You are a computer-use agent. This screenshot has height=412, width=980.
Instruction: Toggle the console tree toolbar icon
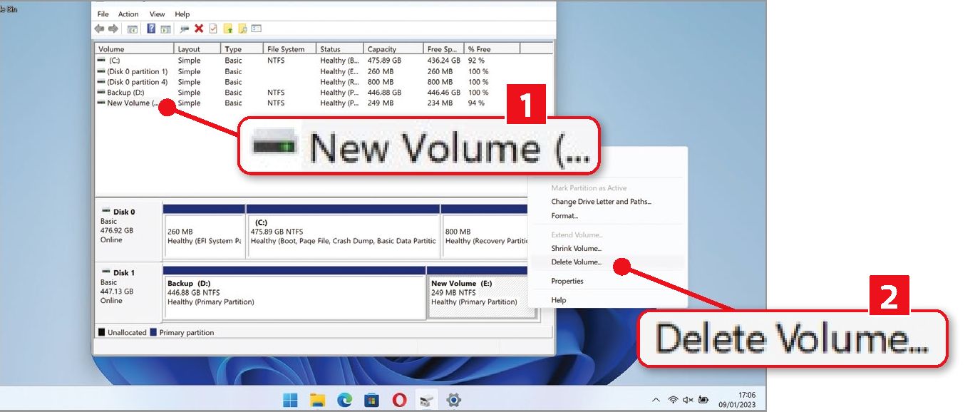133,29
